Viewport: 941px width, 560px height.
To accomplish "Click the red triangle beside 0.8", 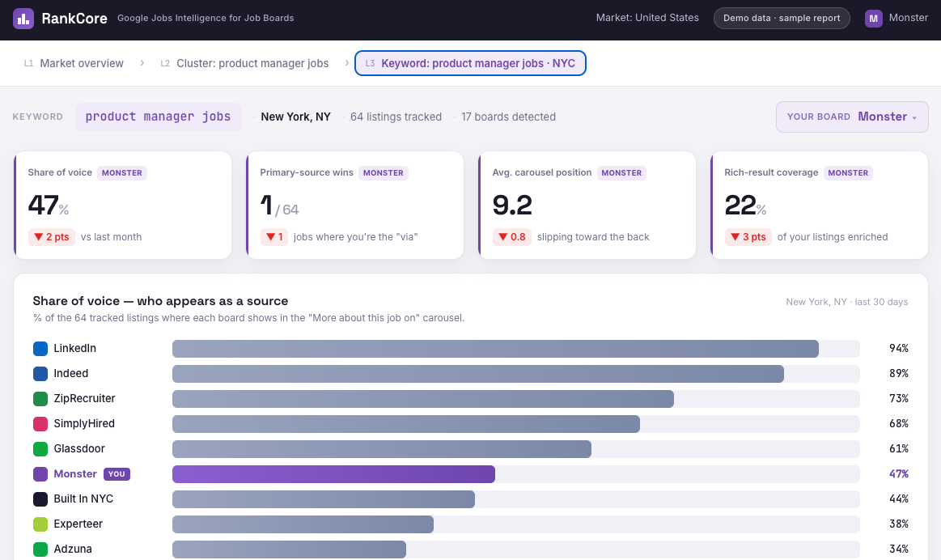I will pos(503,237).
